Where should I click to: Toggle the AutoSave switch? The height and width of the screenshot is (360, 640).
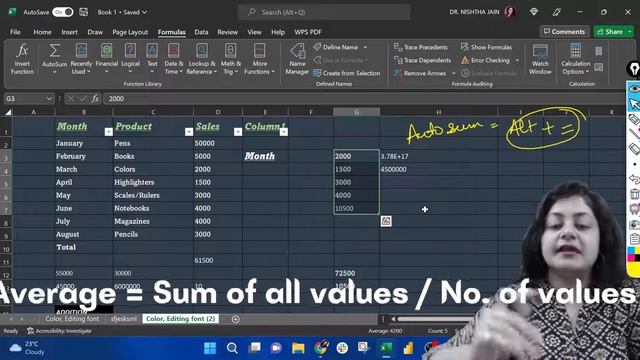pos(62,12)
